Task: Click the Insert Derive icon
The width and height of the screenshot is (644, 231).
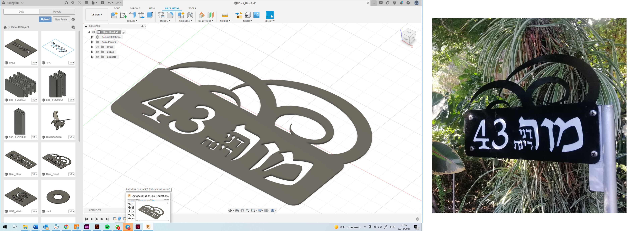Action: pos(248,15)
